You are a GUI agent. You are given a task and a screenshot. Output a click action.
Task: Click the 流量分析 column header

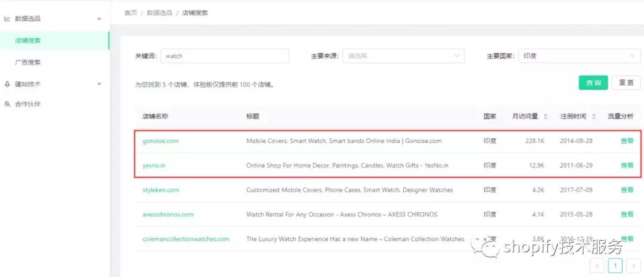[621, 116]
